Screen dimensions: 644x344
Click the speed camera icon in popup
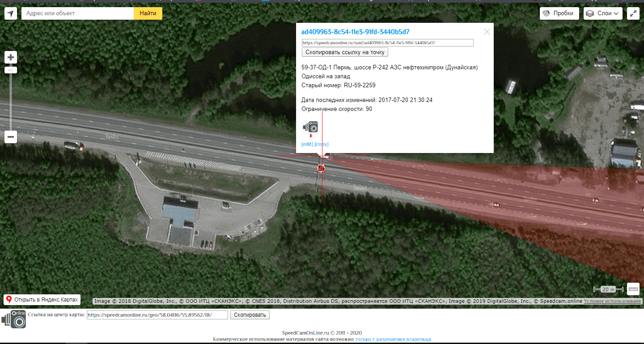pos(310,127)
